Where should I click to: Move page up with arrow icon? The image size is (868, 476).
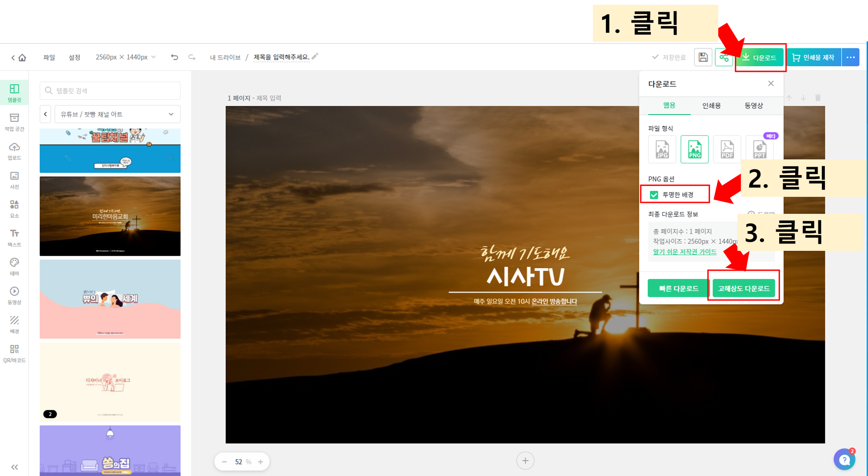point(789,98)
